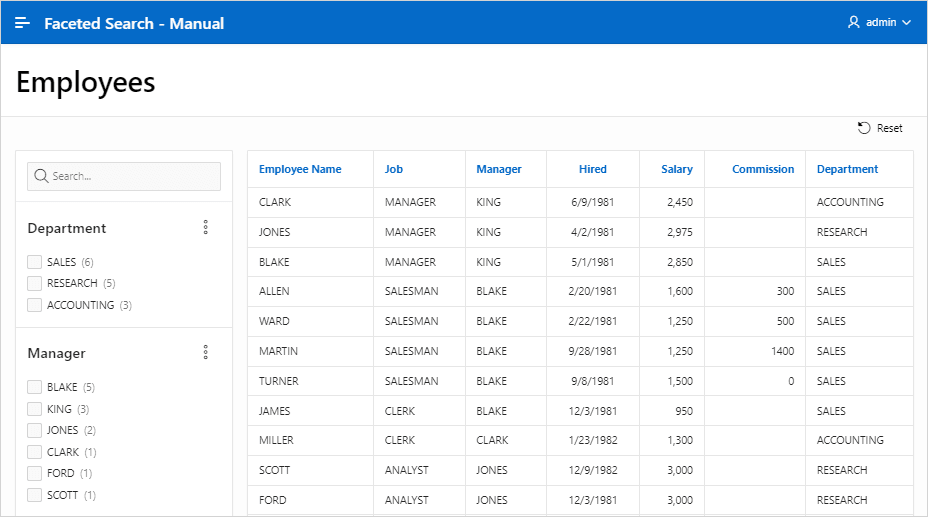
Task: Select the BLAKE manager checkbox
Action: pyautogui.click(x=34, y=387)
